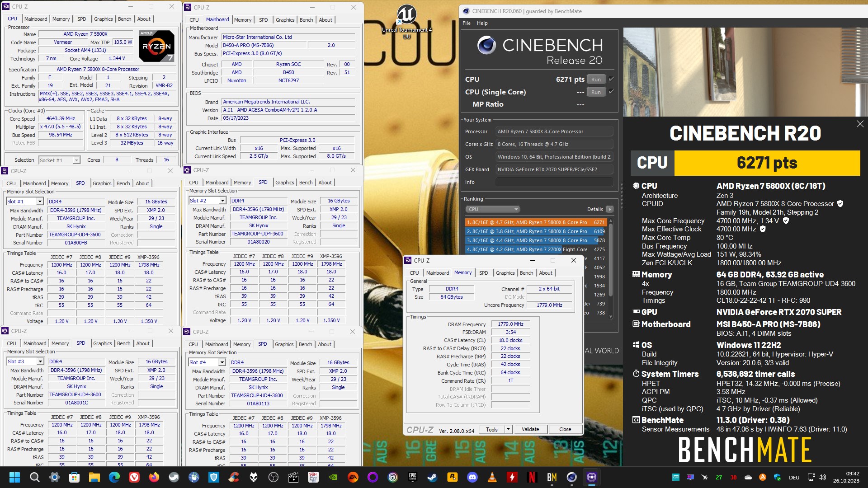Launch Ubisoft Connect from taskbar
Image resolution: width=868 pixels, height=488 pixels.
pyautogui.click(x=392, y=477)
